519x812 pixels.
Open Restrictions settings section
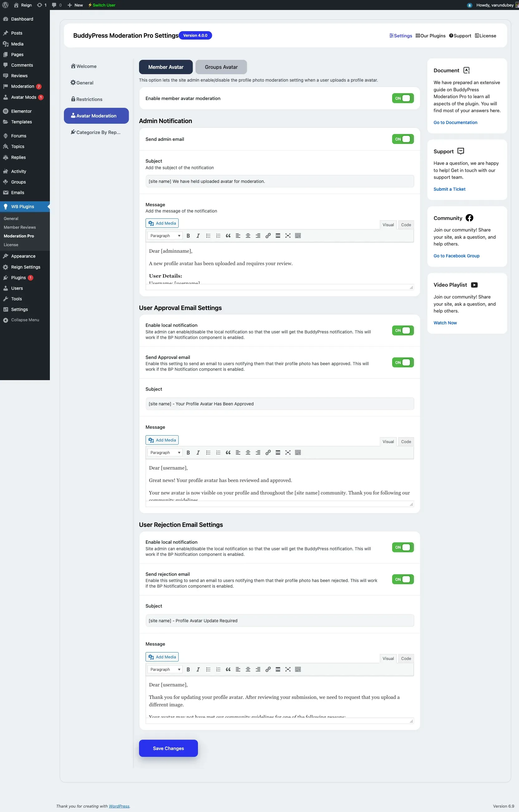tap(96, 99)
